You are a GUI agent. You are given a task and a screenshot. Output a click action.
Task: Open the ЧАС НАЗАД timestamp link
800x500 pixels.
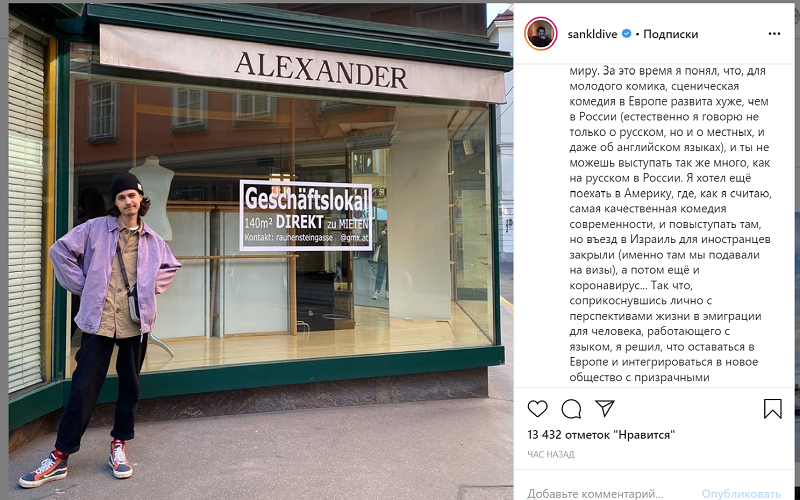click(x=551, y=454)
